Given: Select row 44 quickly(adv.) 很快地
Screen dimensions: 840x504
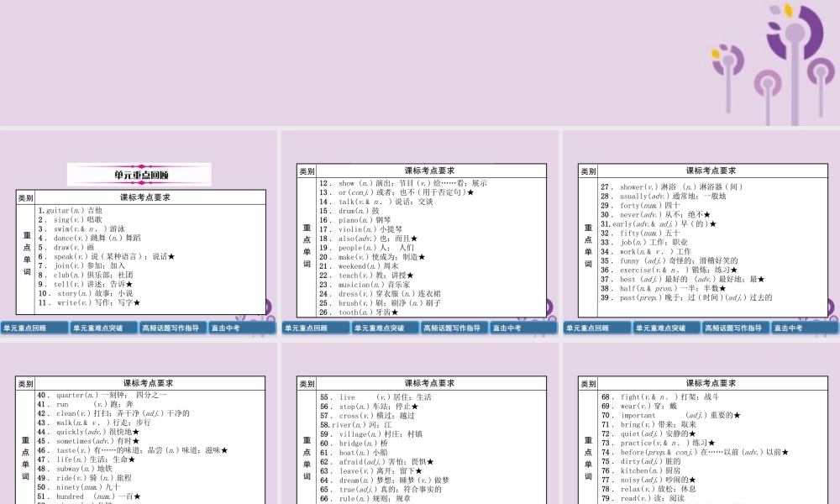Looking at the screenshot, I should pos(88,433).
